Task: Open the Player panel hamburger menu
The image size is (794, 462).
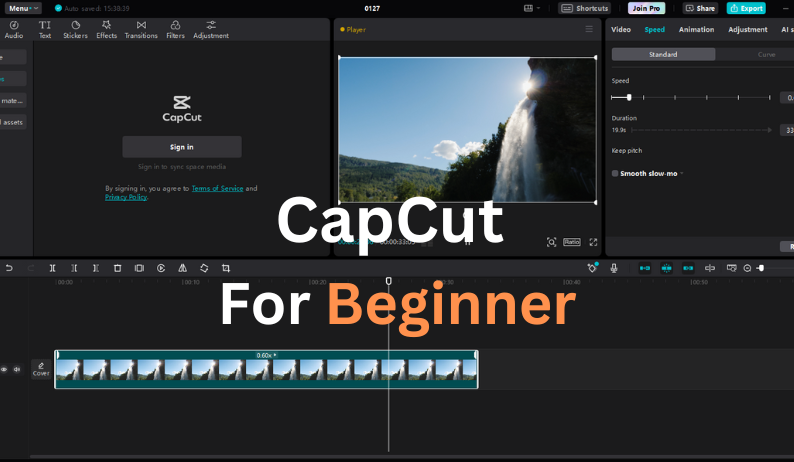Action: tap(589, 29)
